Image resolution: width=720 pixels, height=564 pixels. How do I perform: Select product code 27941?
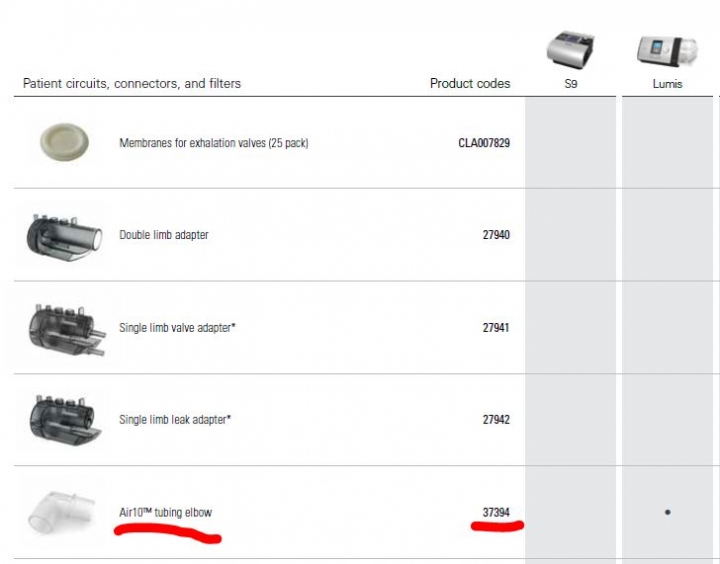click(496, 327)
